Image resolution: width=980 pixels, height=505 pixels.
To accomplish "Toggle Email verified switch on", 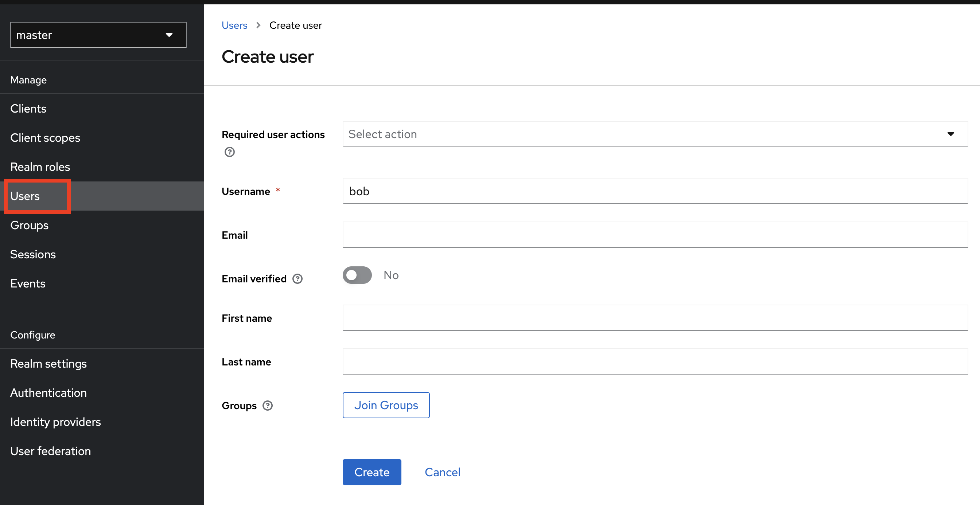I will pos(357,275).
